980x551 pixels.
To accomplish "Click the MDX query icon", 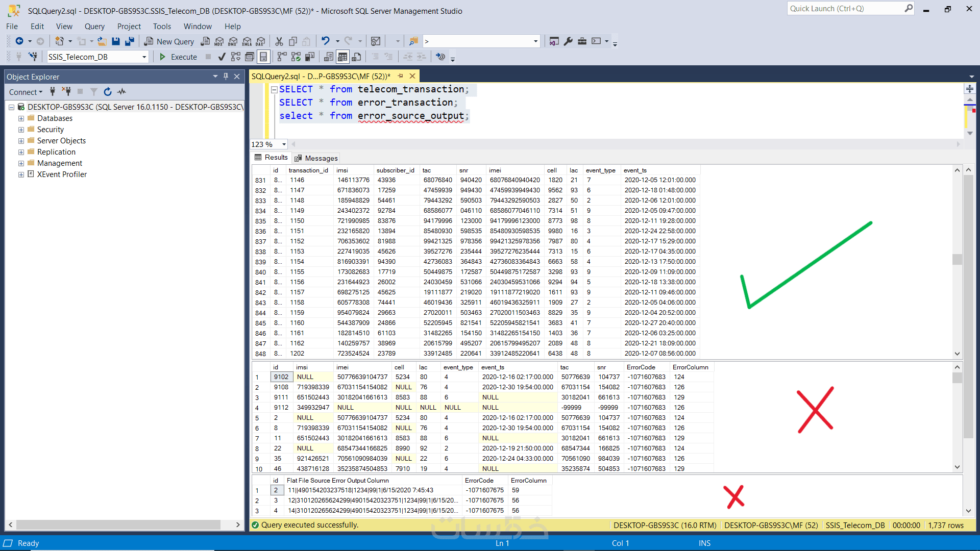I will click(219, 41).
